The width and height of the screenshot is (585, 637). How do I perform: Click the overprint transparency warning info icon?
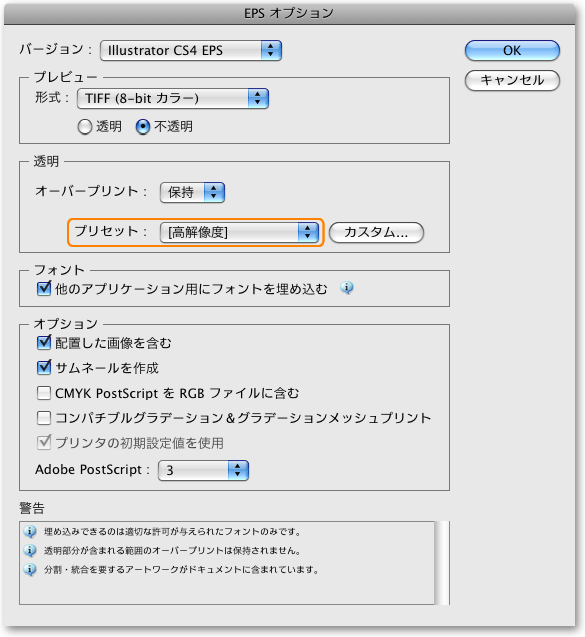30,550
